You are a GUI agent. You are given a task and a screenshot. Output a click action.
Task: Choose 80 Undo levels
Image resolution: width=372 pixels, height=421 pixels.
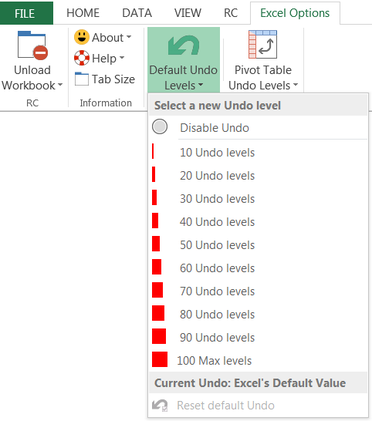pyautogui.click(x=258, y=314)
